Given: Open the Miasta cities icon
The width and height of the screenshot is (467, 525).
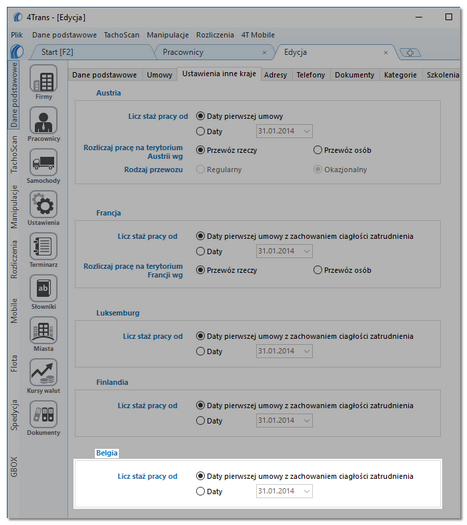Looking at the screenshot, I should click(44, 330).
